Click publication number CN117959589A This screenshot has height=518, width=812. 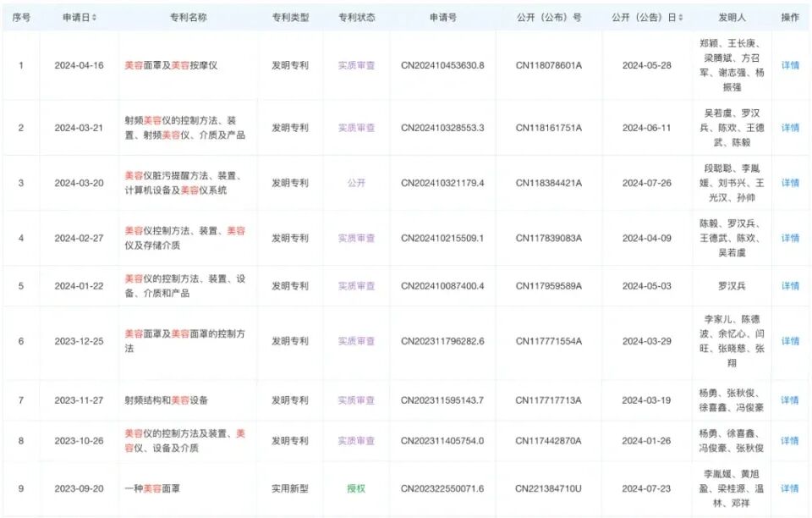[x=549, y=286]
